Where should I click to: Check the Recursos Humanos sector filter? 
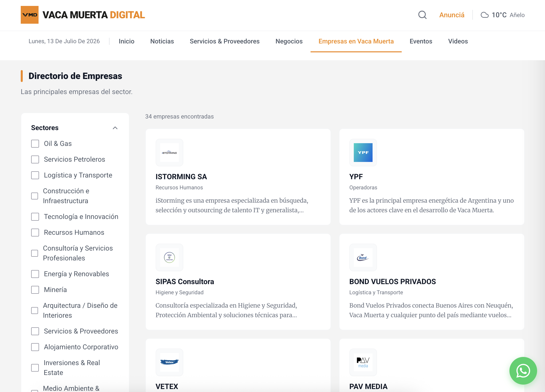35,233
